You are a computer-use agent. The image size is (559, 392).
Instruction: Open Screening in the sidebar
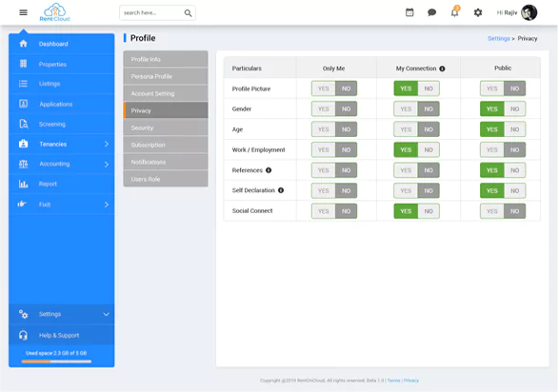(62, 124)
